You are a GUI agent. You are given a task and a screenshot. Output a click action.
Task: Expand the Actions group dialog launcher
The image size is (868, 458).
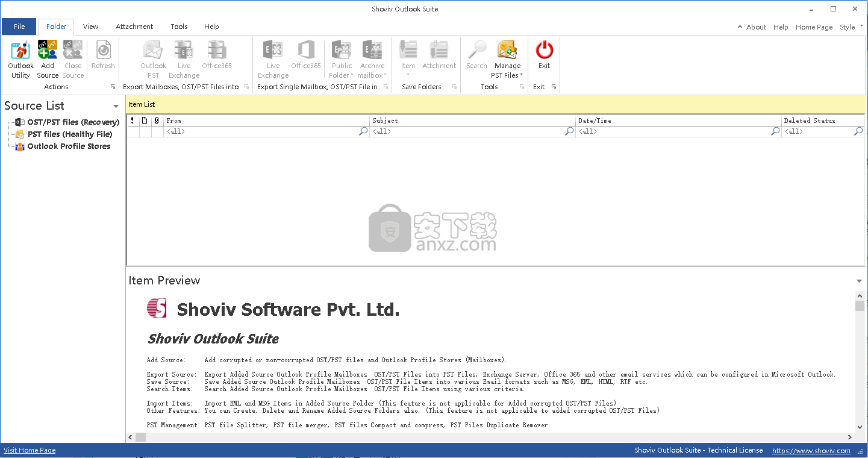tap(113, 87)
